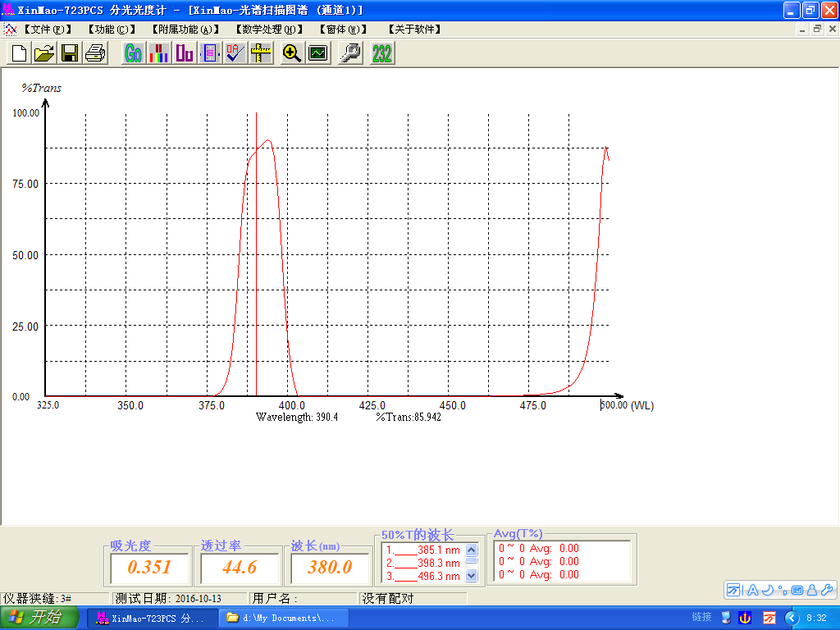Switch to the My Documents taskbar window

click(x=283, y=618)
